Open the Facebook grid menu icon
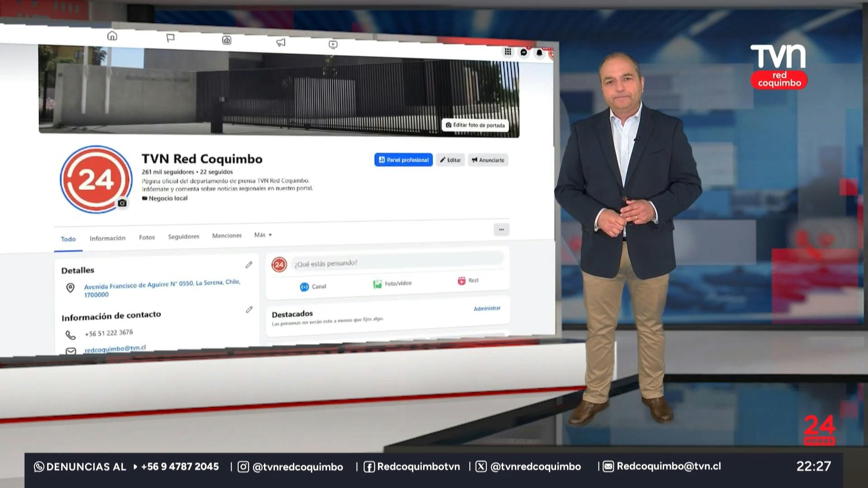This screenshot has height=488, width=868. point(508,52)
